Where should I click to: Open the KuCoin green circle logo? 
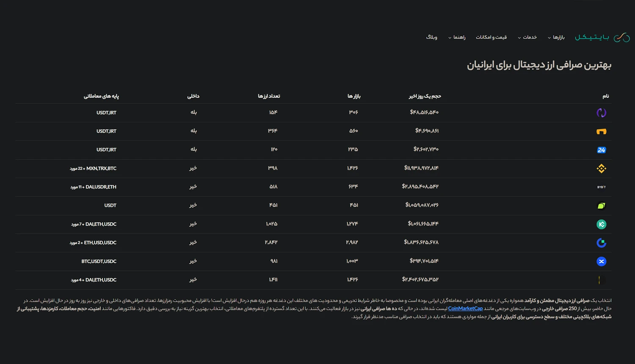pyautogui.click(x=601, y=224)
